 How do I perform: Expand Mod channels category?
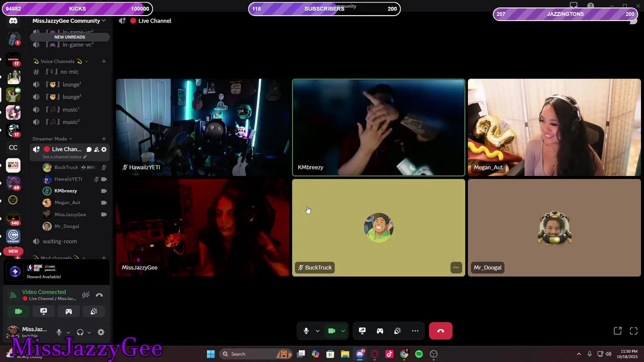point(59,258)
